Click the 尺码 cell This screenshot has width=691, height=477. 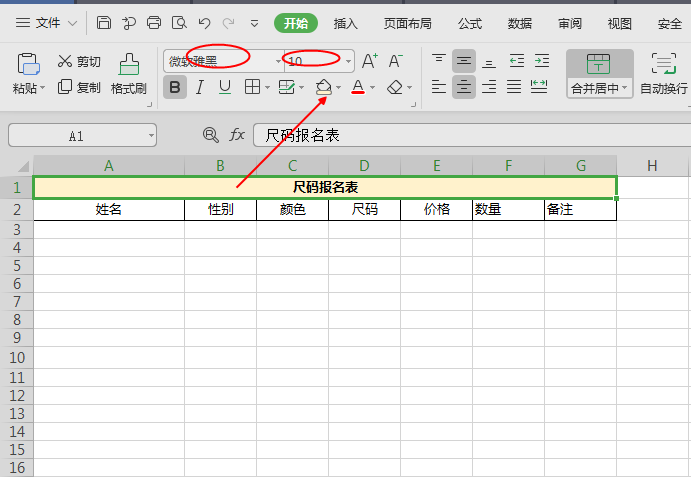click(364, 209)
